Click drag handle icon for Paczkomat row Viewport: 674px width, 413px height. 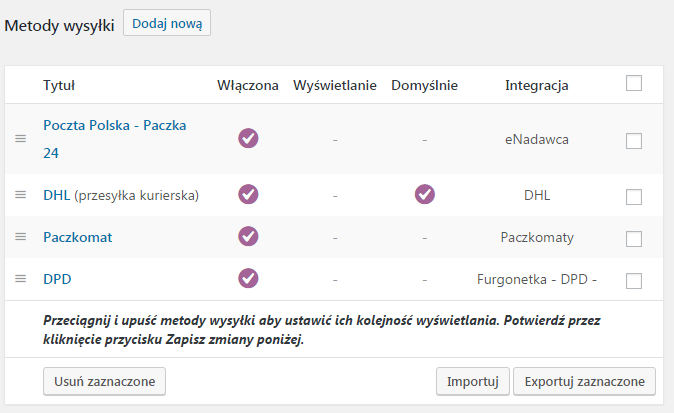click(21, 237)
